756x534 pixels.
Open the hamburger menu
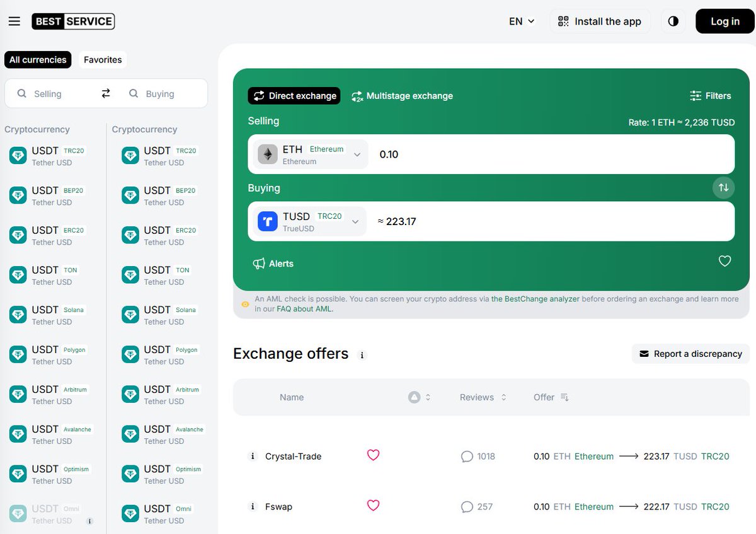click(14, 21)
